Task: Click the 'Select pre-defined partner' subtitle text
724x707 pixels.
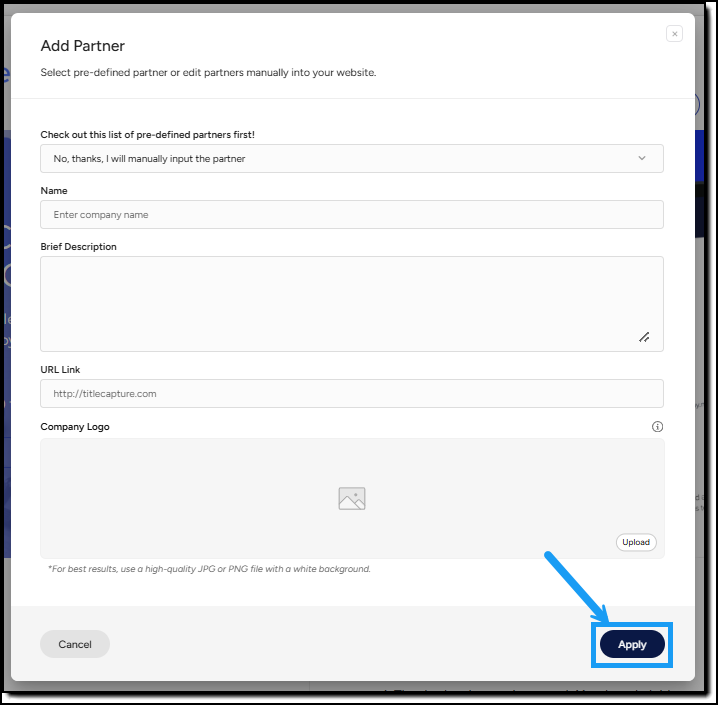Action: (208, 73)
